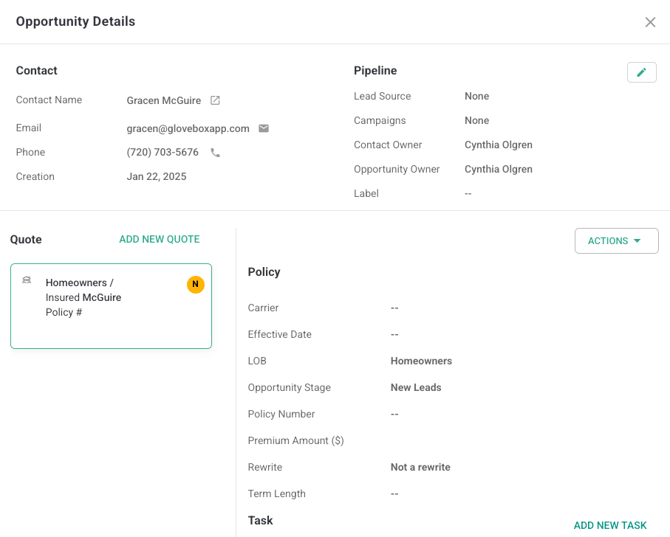670x537 pixels.
Task: Open contact via icon beside Gracen McGuire
Action: pos(215,101)
